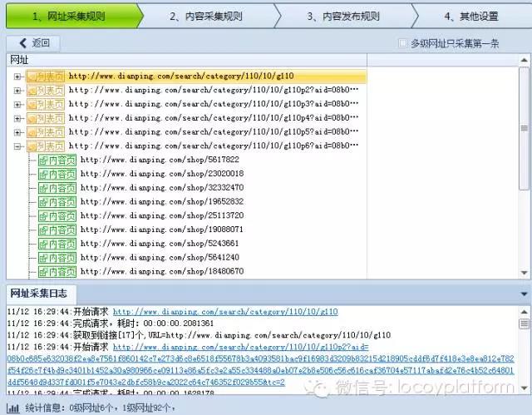Click 列表页 icon of g110p6 row

coord(46,146)
